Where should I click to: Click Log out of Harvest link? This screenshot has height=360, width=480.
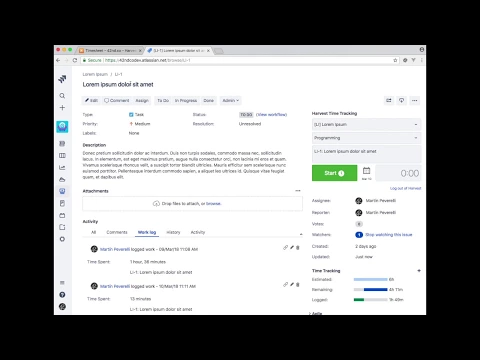point(405,188)
